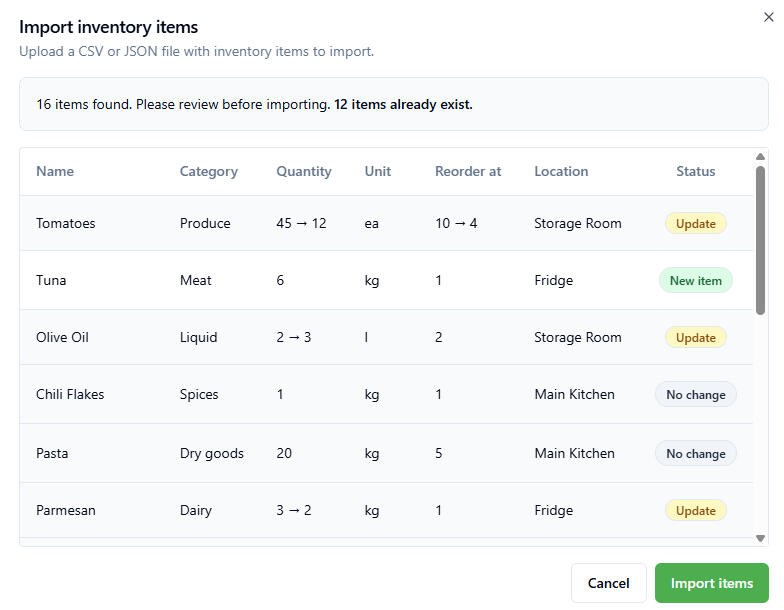Click the New item badge for Tuna

[695, 280]
